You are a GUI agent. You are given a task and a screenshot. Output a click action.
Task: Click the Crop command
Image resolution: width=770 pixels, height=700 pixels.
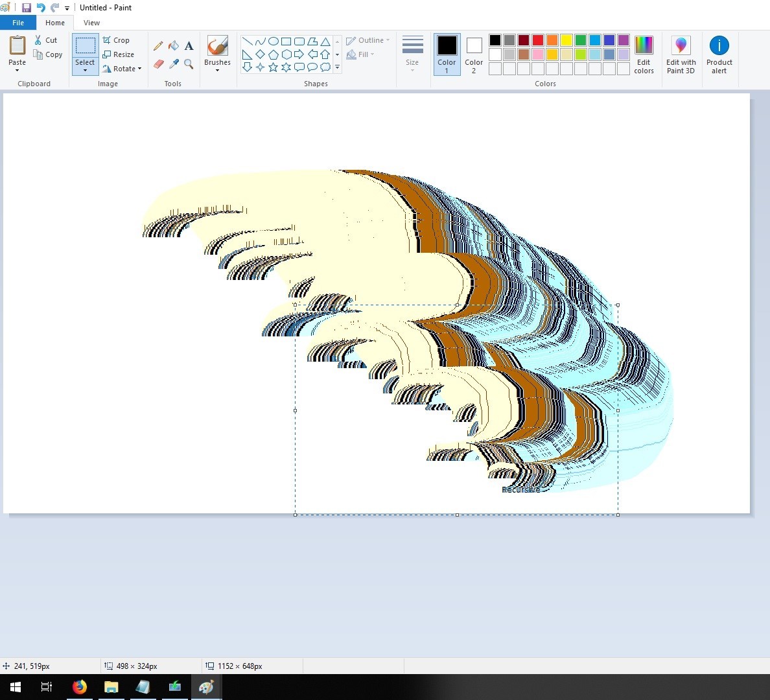point(117,40)
